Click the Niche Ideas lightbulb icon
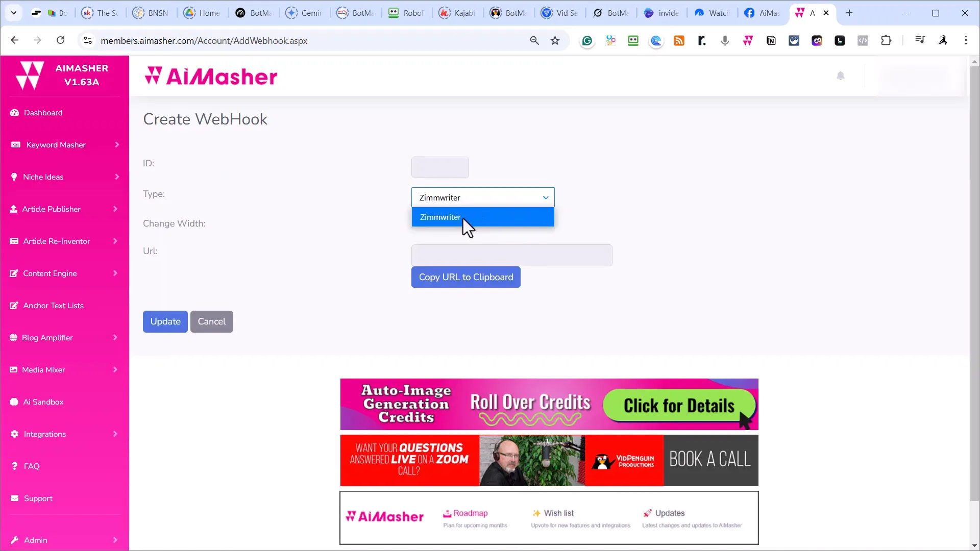This screenshot has height=551, width=980. click(14, 177)
